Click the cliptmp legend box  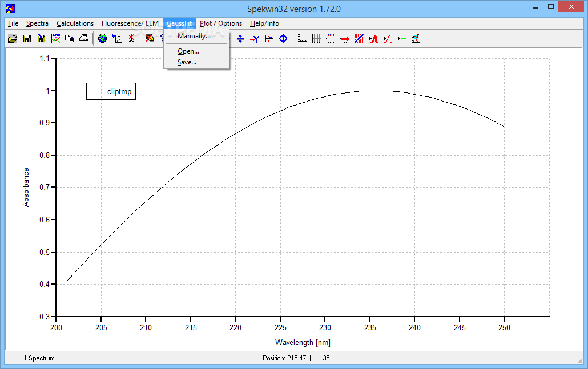coord(111,91)
